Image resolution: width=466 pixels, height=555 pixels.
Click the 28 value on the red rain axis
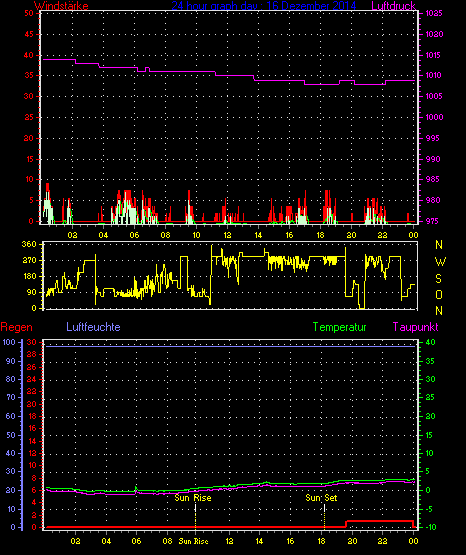coord(31,354)
